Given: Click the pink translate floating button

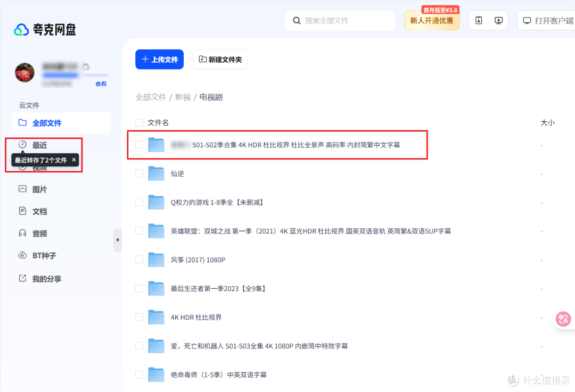Looking at the screenshot, I should 563,319.
